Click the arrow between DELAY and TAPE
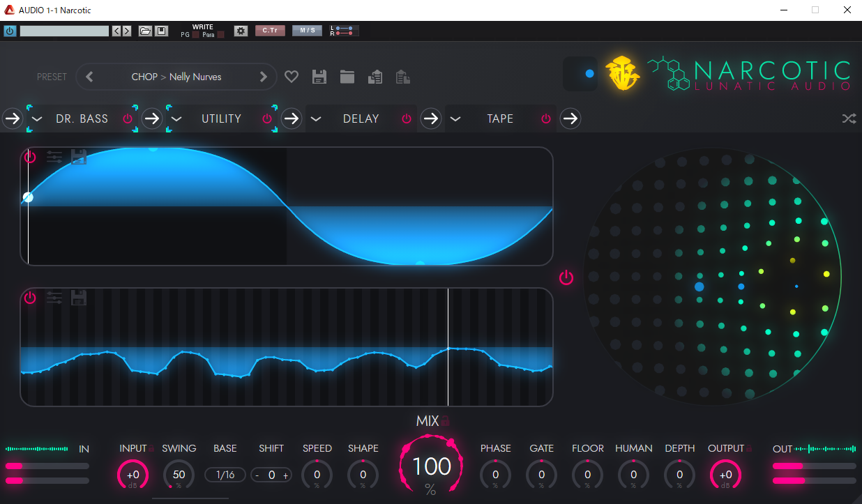This screenshot has width=862, height=504. pos(431,119)
